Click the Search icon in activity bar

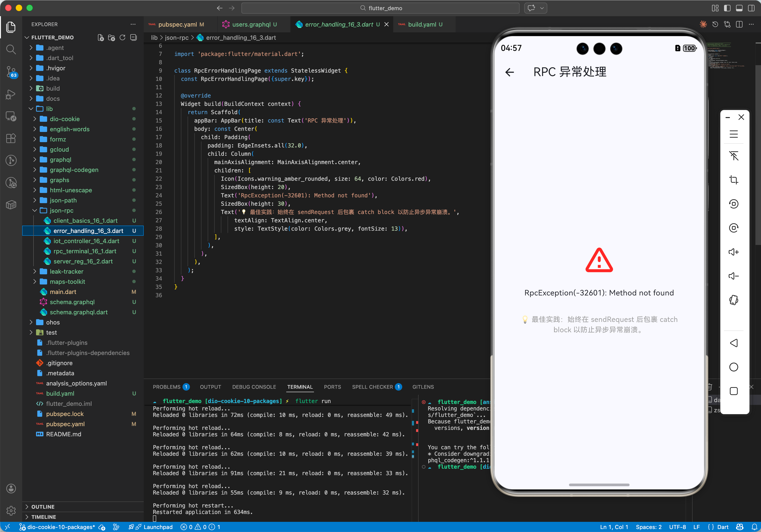coord(11,49)
